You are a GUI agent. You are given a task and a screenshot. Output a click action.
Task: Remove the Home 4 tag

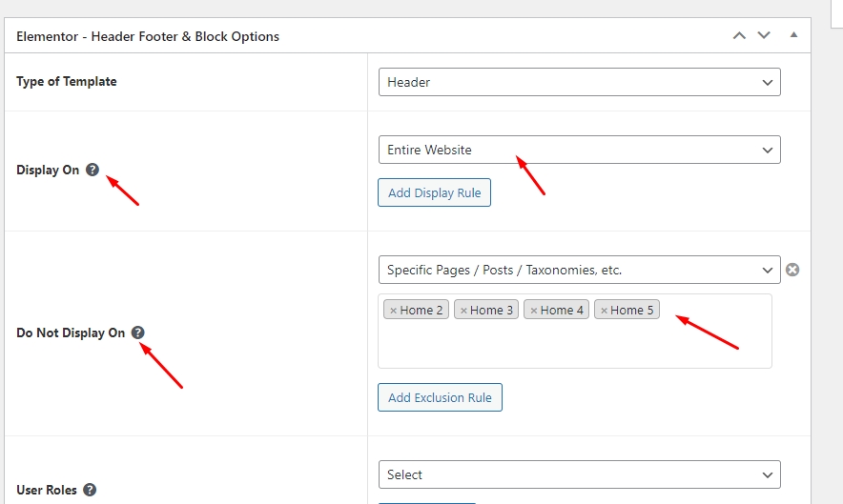[533, 311]
